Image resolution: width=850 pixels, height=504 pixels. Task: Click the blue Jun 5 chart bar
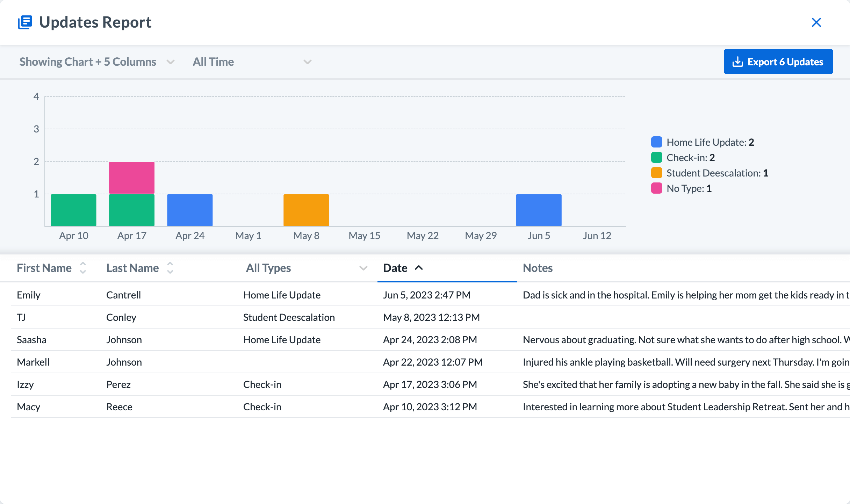pos(539,210)
